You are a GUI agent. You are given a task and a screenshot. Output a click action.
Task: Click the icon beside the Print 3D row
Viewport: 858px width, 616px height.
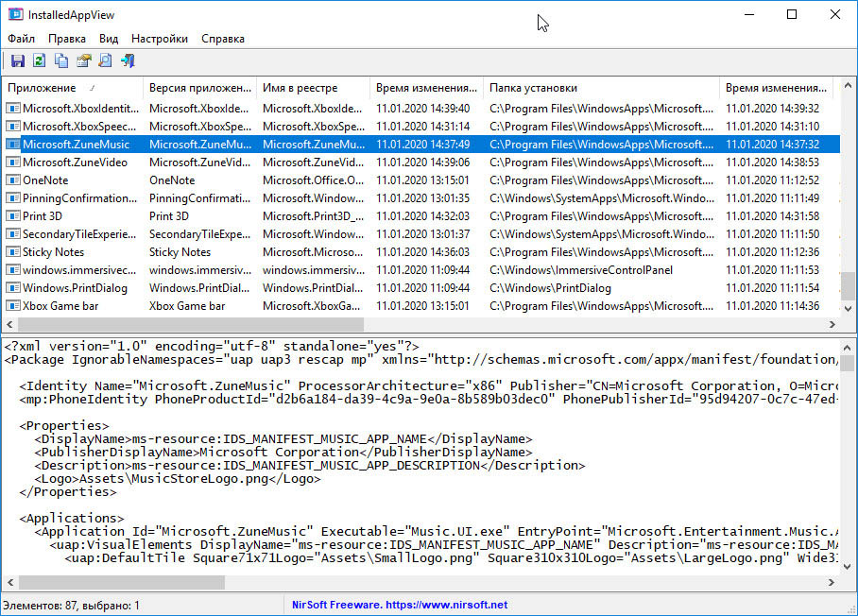(13, 216)
